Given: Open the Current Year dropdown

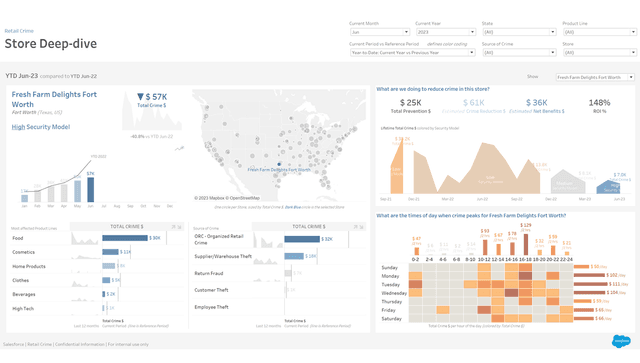Looking at the screenshot, I should click(x=446, y=32).
